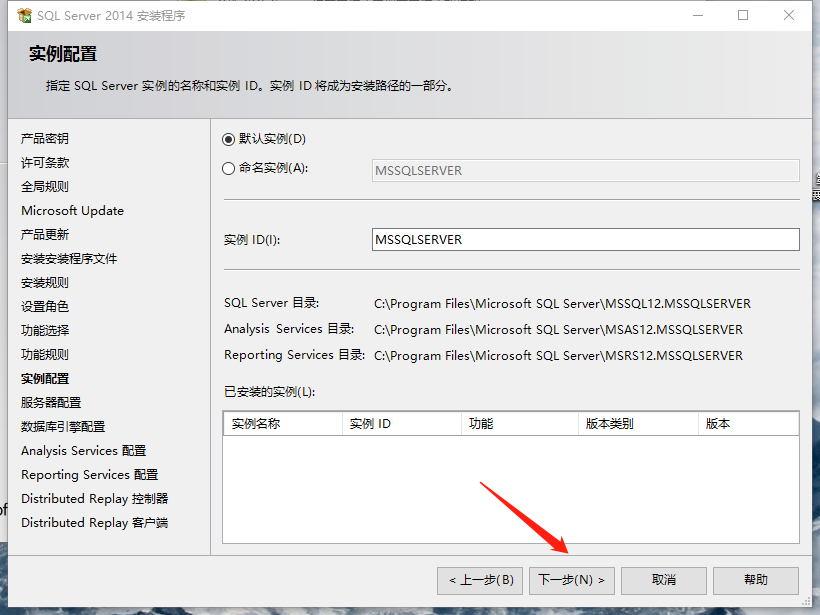Click the 实例名称 column header
Screen dimensions: 820x615
[283, 424]
